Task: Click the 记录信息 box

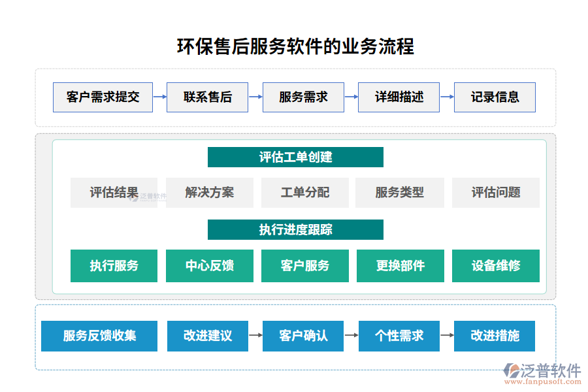Action: click(x=495, y=97)
